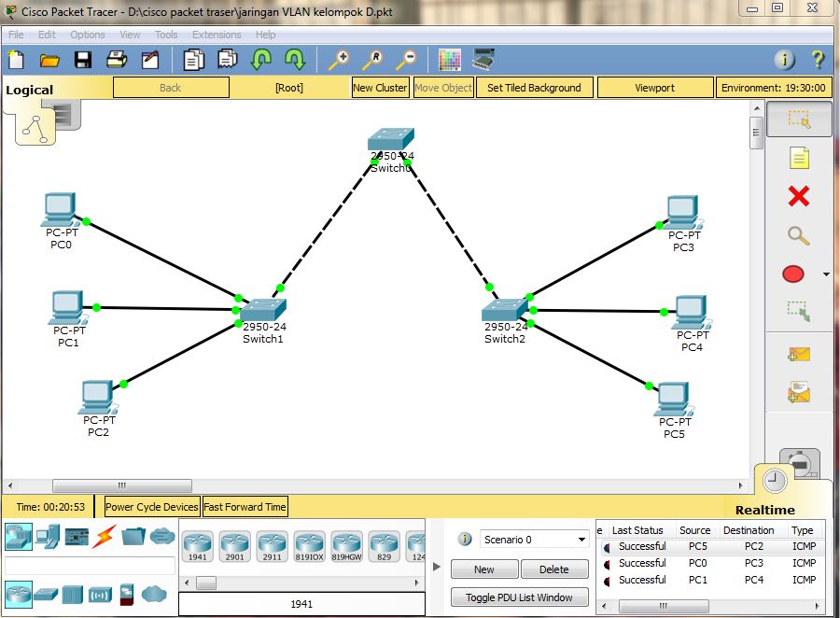Save the project with the floppy icon
Screen dimensions: 840x618
[x=82, y=60]
